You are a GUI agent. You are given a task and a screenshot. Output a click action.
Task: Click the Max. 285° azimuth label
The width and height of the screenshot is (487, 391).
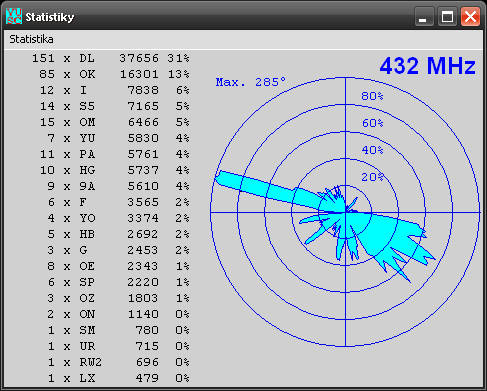pos(251,82)
